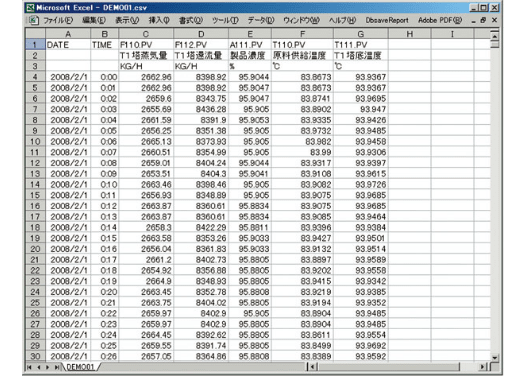Screen dimensions: 525x376
Task: Open the 書式(O) menu
Action: click(x=191, y=20)
